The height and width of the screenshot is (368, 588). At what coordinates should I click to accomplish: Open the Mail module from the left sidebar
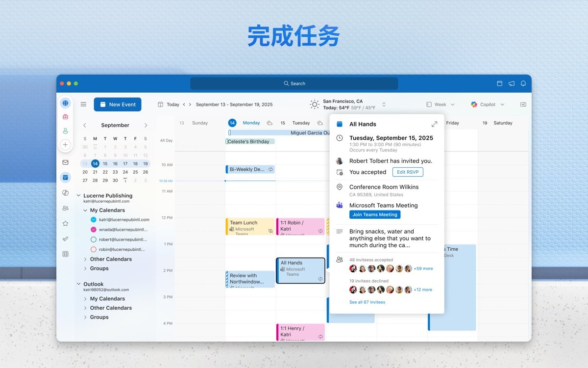click(65, 162)
